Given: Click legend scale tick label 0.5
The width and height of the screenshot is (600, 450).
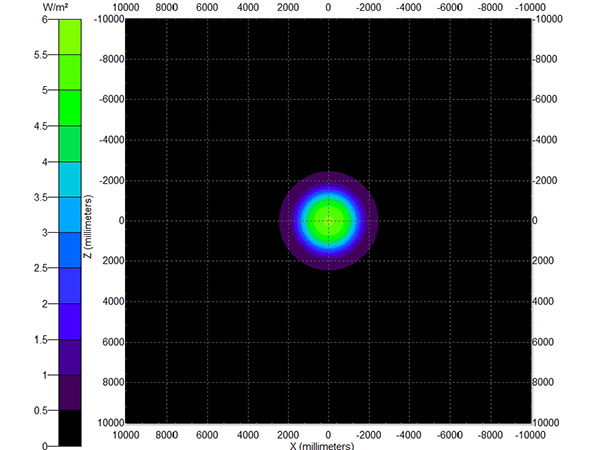Looking at the screenshot, I should point(40,411).
